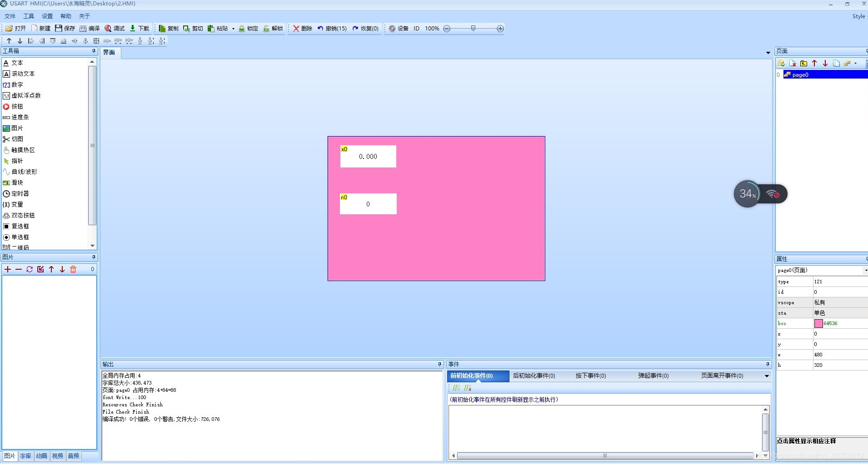This screenshot has height=464, width=868.
Task: Click the align right icon
Action: 42,41
